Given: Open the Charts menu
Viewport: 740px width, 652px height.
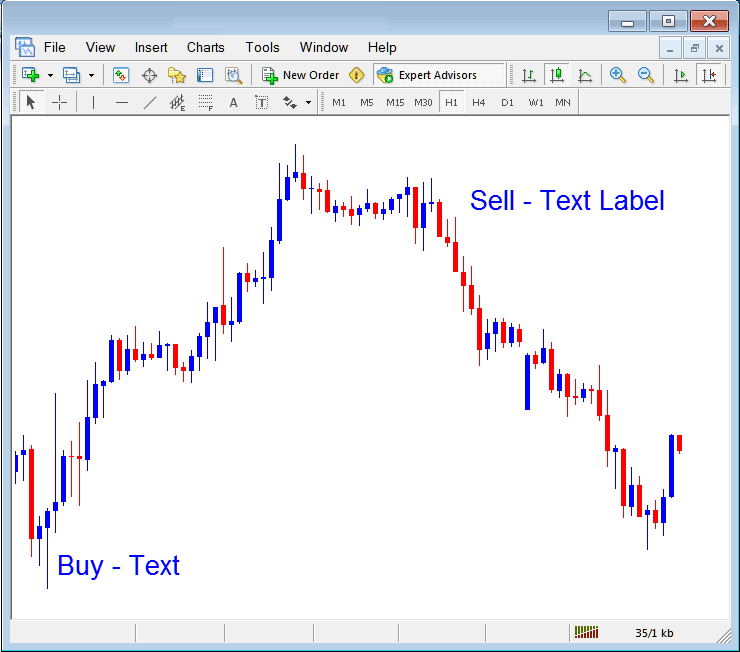Looking at the screenshot, I should point(205,47).
